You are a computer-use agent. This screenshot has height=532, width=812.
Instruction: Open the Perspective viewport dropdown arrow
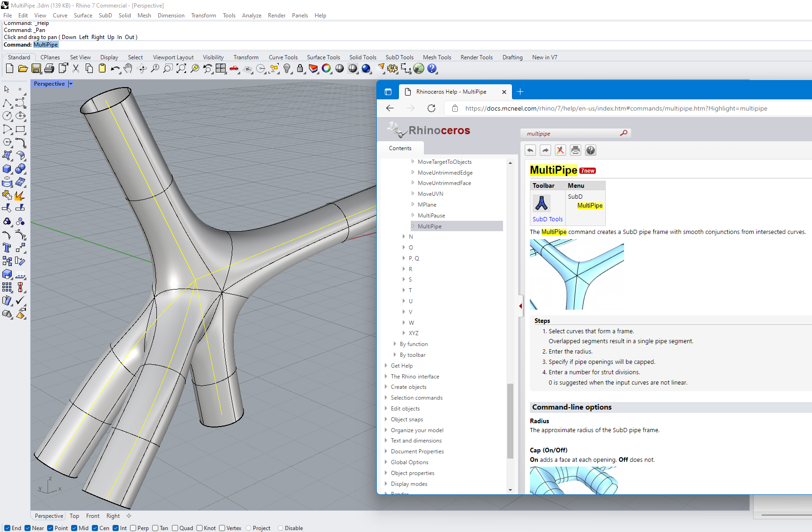(x=71, y=84)
